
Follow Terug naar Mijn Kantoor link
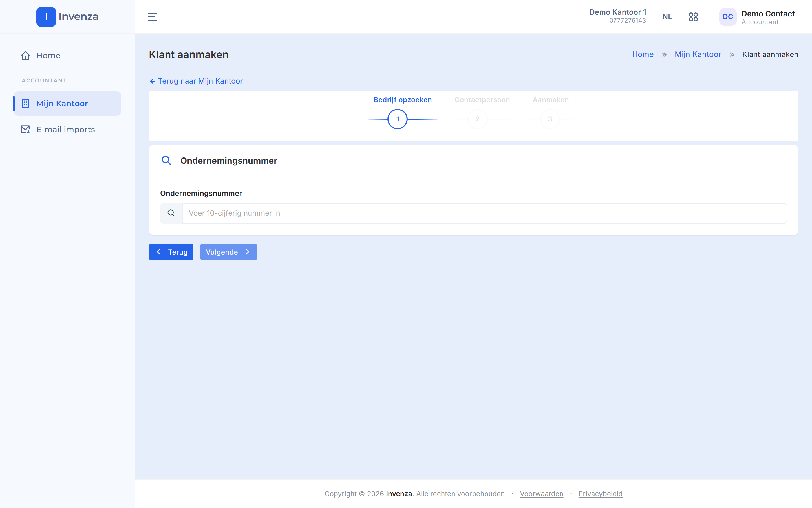tap(196, 81)
